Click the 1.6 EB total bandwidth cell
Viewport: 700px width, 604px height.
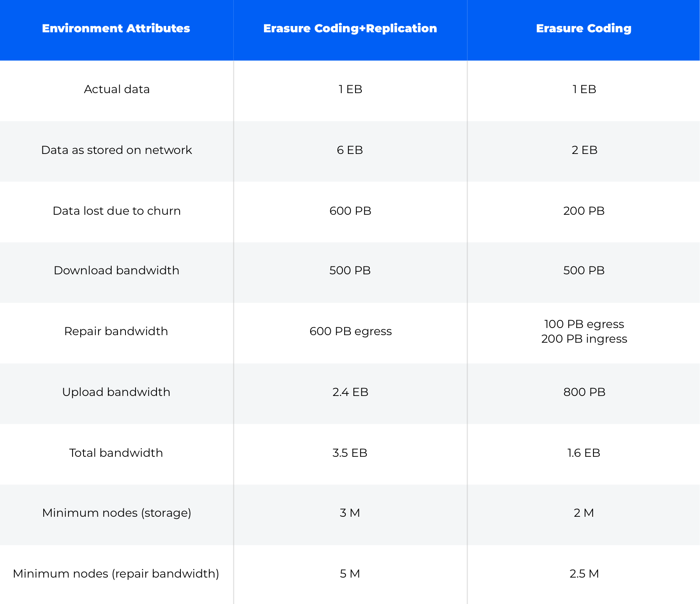(x=584, y=453)
